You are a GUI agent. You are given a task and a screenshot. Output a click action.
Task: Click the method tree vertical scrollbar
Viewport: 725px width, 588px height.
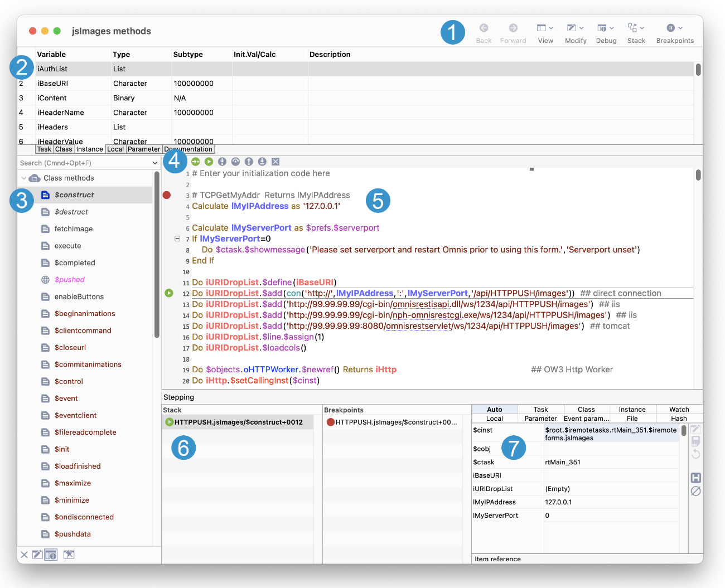pos(157,255)
